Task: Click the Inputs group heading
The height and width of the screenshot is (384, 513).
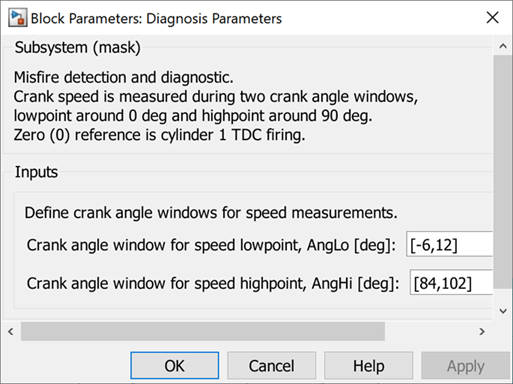Action: (x=36, y=172)
